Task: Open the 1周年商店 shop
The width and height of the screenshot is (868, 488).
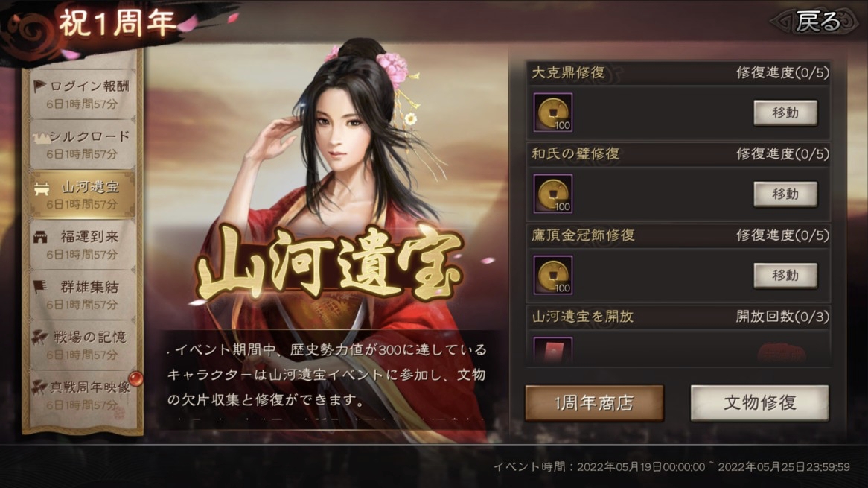Action: (x=594, y=403)
